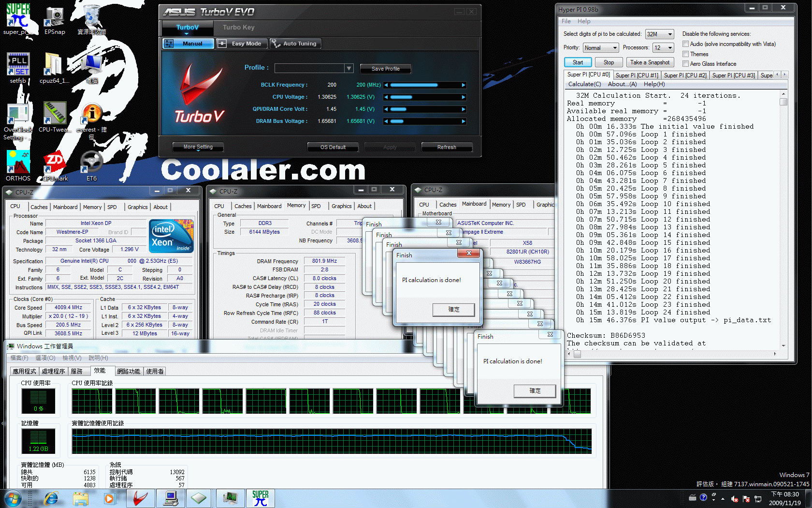Click Take a Snapshot button
This screenshot has width=812, height=508.
[x=650, y=62]
